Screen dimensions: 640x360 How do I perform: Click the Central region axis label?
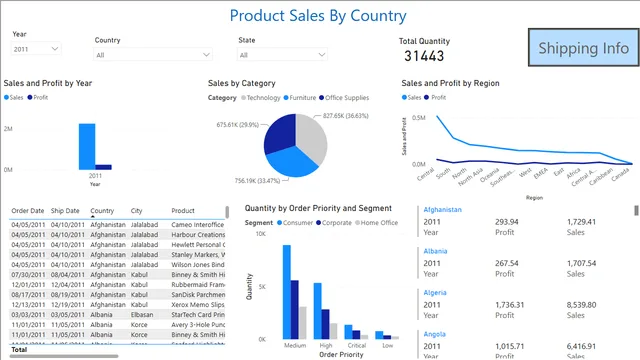(426, 174)
